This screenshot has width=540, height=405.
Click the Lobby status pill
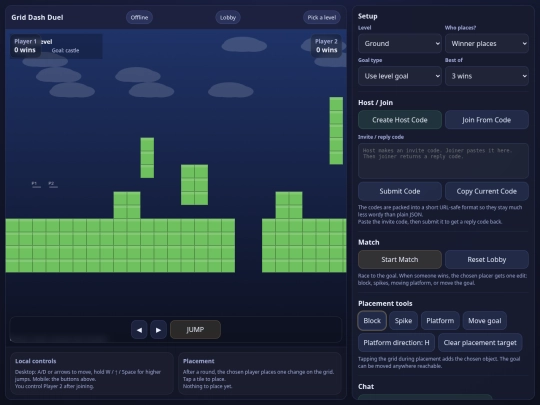(228, 17)
